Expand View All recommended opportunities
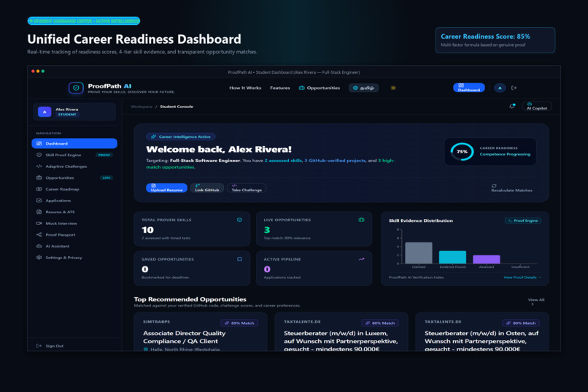This screenshot has height=392, width=588. pyautogui.click(x=536, y=301)
